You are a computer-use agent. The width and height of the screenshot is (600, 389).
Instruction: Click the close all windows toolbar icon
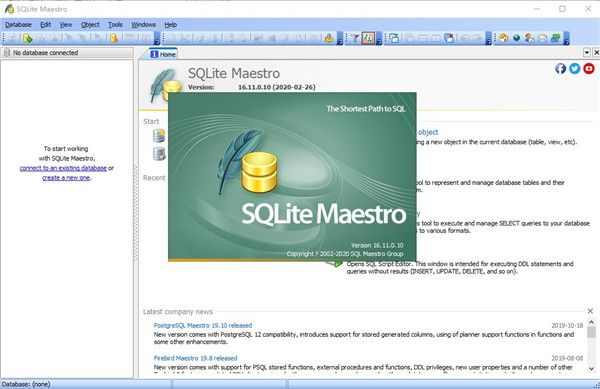click(449, 38)
